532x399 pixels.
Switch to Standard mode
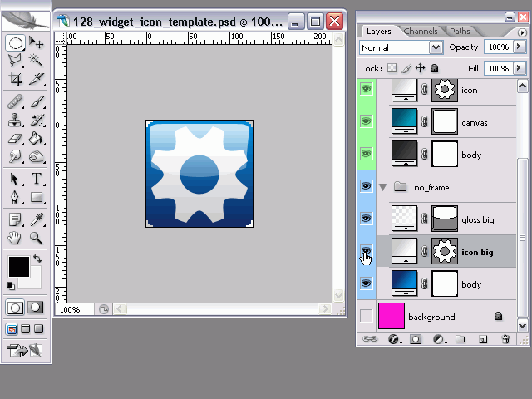[15, 308]
